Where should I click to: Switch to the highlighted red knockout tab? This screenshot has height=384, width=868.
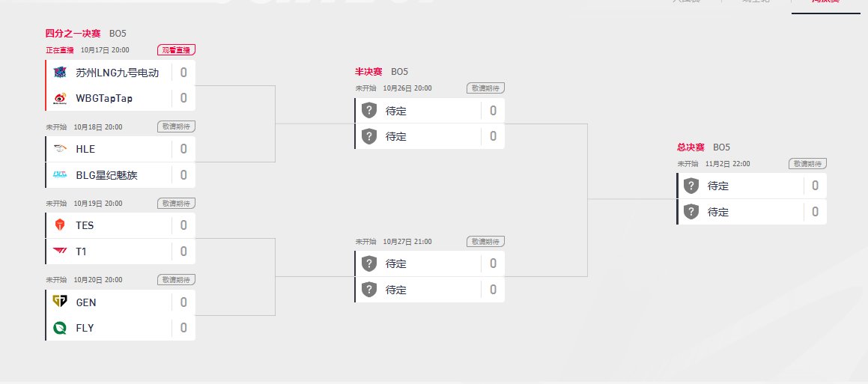pyautogui.click(x=826, y=3)
